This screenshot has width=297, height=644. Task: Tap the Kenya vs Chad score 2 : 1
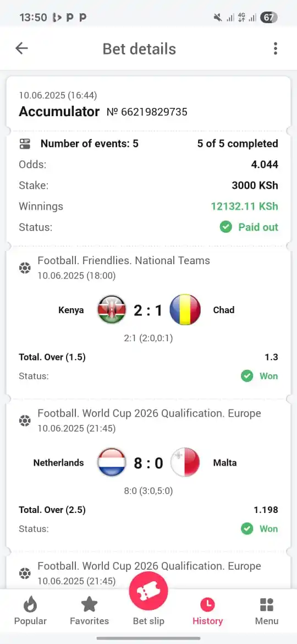(x=148, y=310)
